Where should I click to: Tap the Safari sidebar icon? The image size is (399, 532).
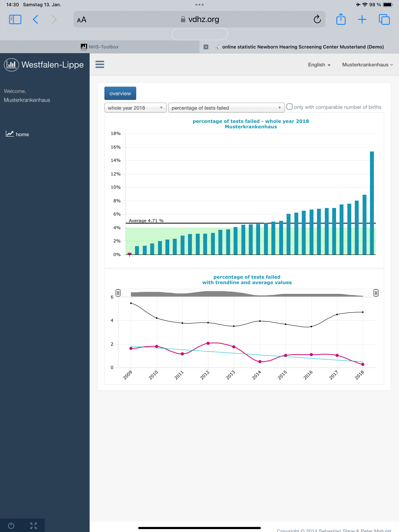tap(15, 19)
